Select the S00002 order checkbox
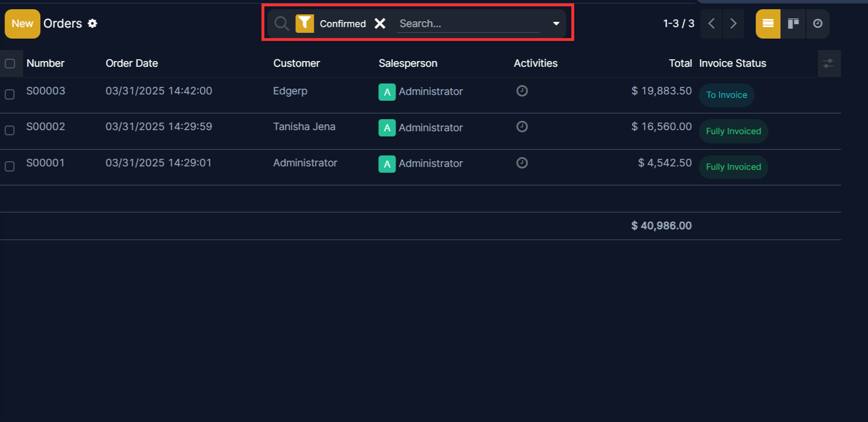Image resolution: width=868 pixels, height=422 pixels. (10, 131)
